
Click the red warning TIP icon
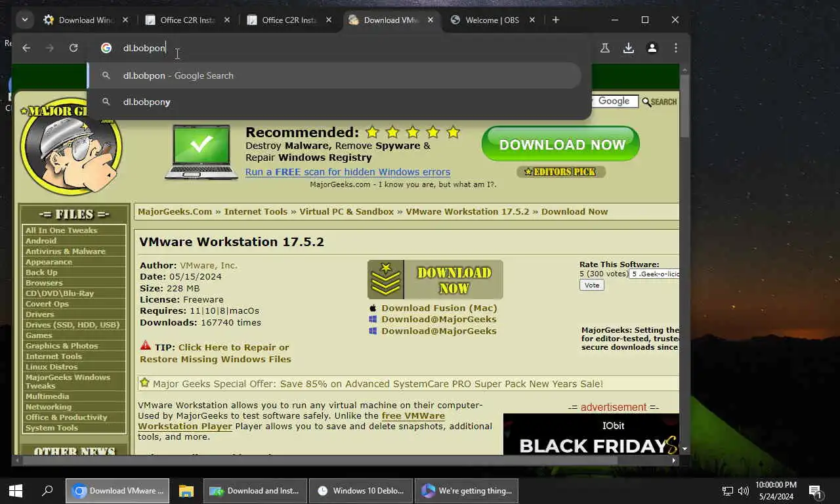[x=146, y=346]
